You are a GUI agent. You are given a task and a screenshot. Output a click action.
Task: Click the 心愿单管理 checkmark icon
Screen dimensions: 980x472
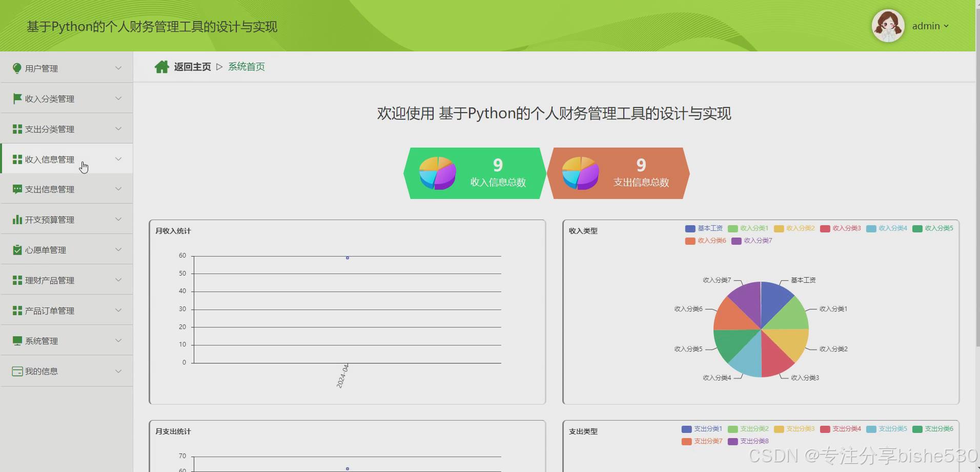(16, 250)
